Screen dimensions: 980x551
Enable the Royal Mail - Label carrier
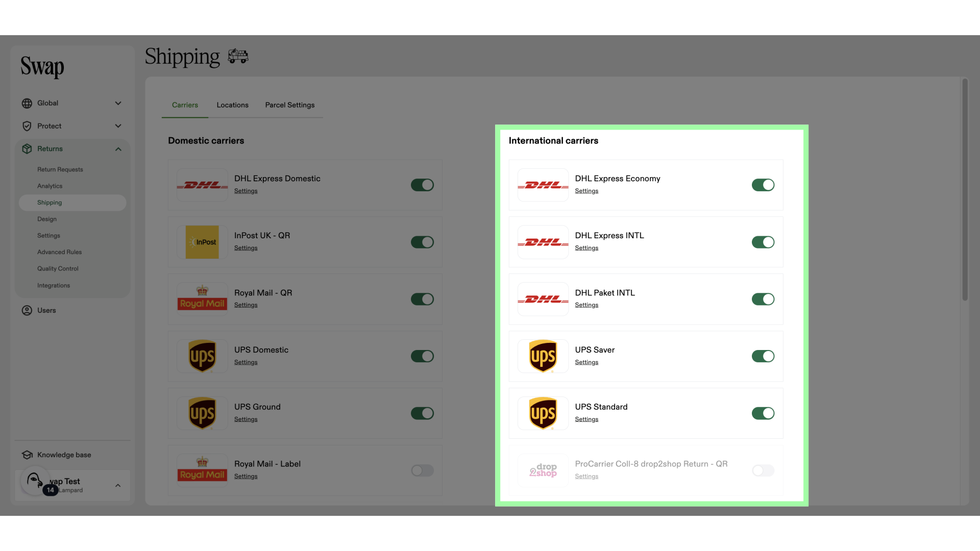pyautogui.click(x=422, y=470)
